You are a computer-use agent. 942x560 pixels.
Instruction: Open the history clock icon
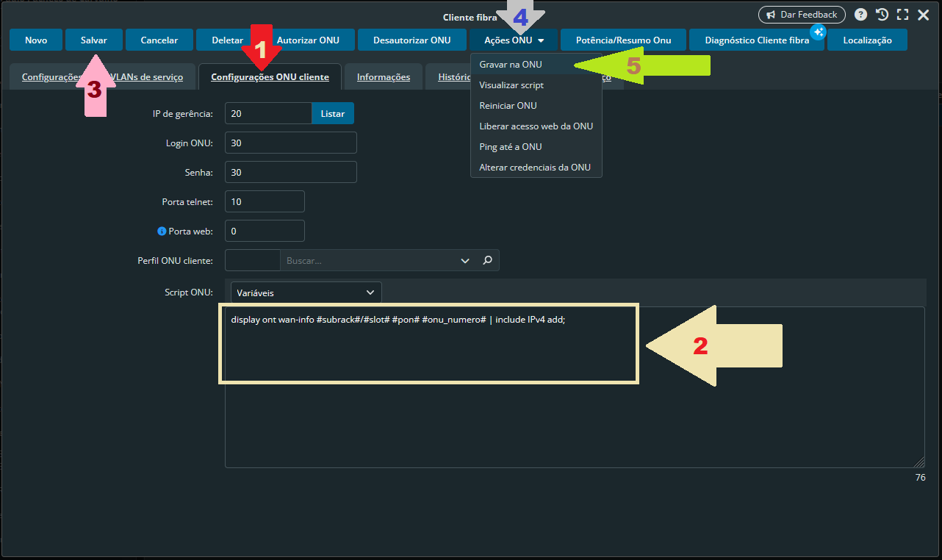(882, 15)
